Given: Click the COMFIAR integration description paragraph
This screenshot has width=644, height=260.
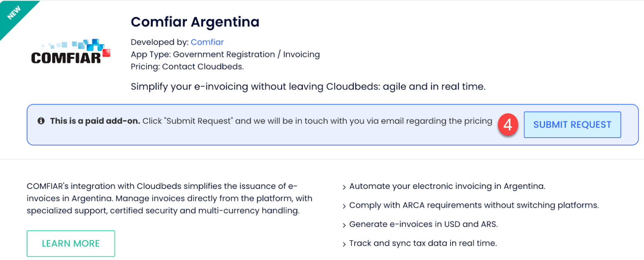Looking at the screenshot, I should [168, 198].
